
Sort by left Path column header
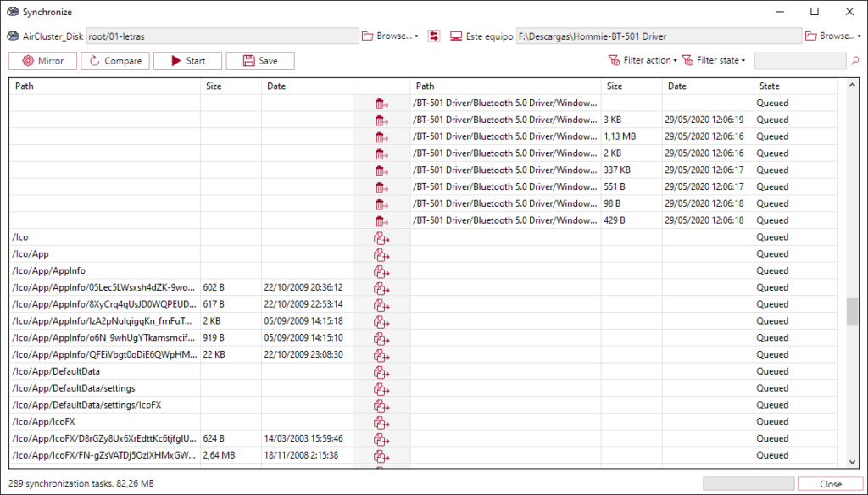click(x=104, y=86)
